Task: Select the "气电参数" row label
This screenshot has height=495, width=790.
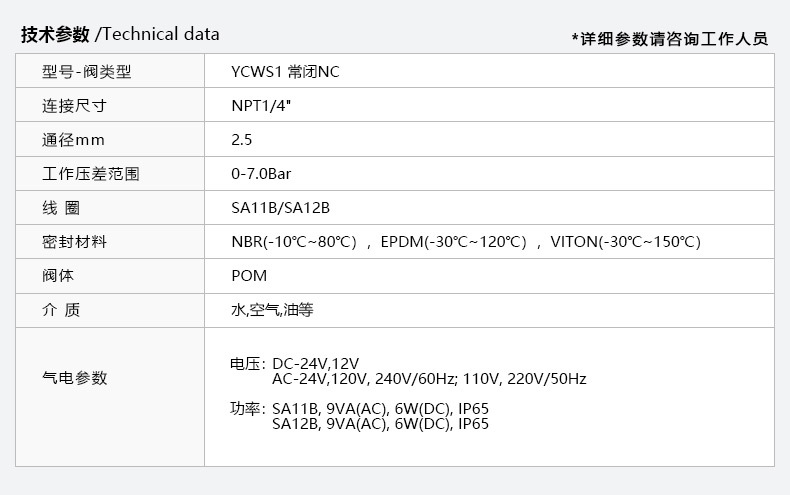Action: [x=75, y=378]
